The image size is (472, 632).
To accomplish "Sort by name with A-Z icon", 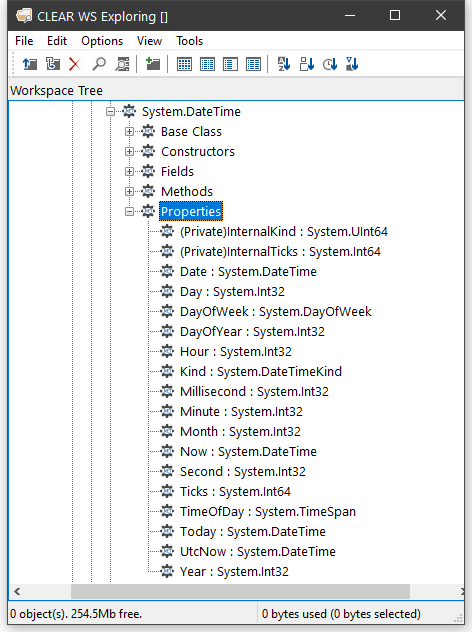I will [x=284, y=64].
